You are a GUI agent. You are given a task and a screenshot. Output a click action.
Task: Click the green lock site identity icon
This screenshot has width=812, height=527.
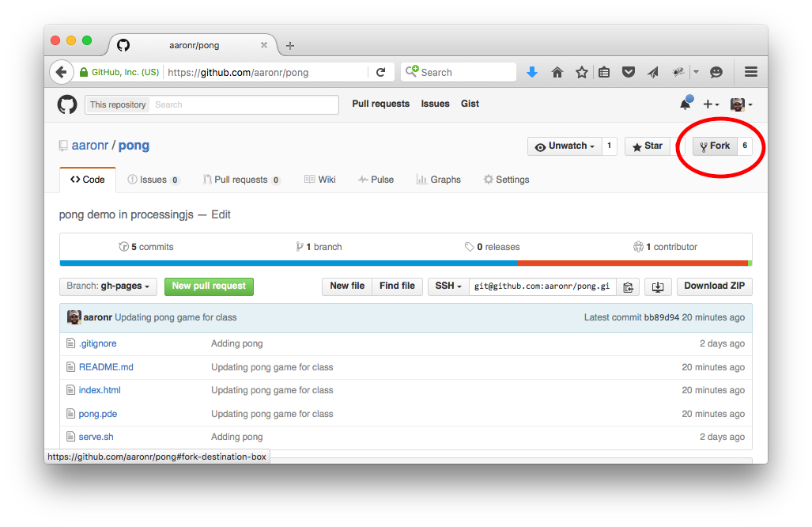click(84, 72)
